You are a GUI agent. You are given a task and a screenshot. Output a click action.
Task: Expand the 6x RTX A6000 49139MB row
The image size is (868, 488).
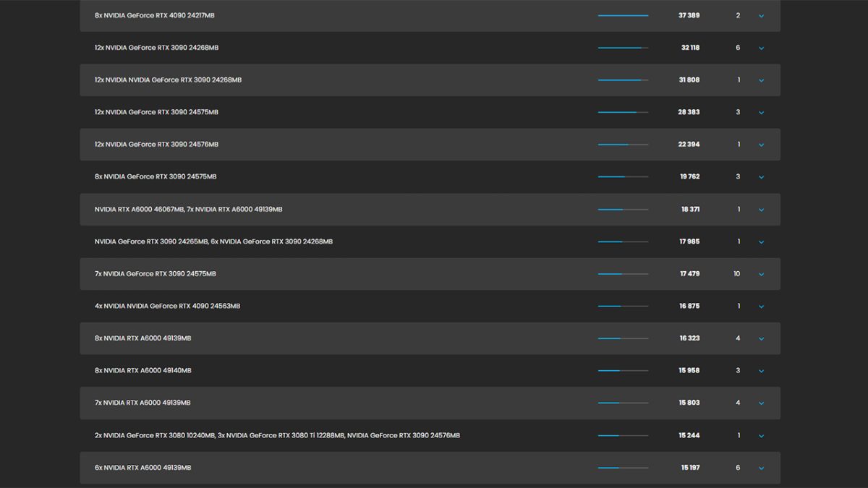(761, 468)
